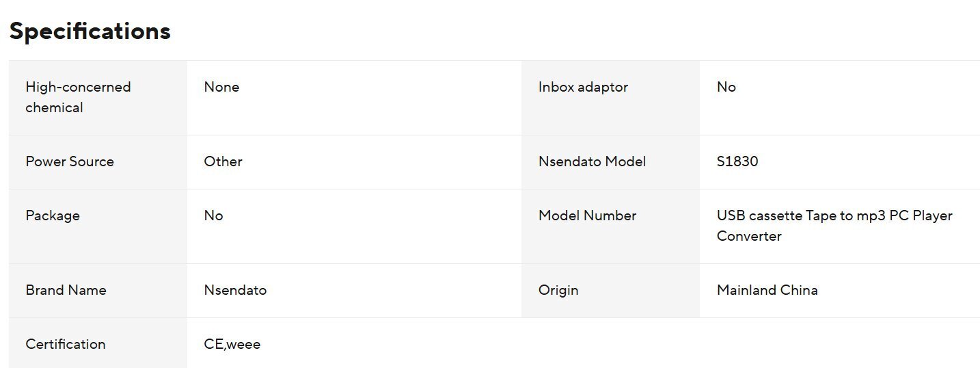Screen dimensions: 980x368
Task: Select the Other power source value
Action: tap(223, 161)
